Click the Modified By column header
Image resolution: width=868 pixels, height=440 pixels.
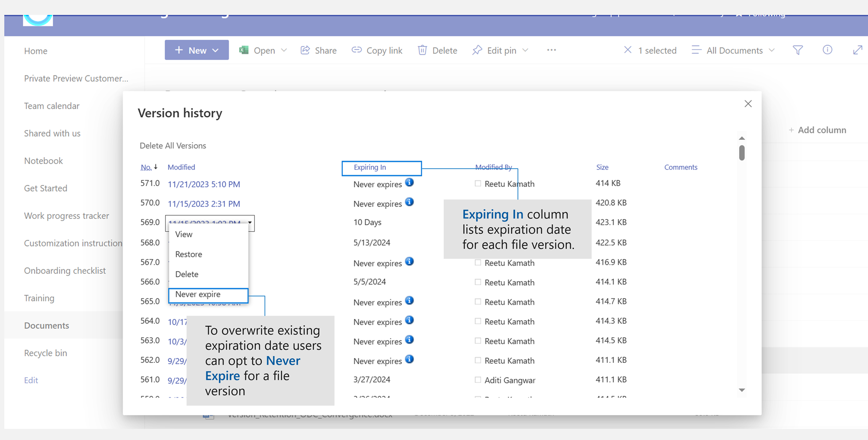[494, 167]
